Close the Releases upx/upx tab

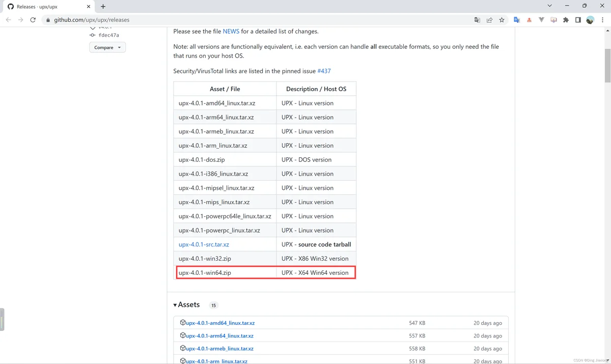(90, 7)
